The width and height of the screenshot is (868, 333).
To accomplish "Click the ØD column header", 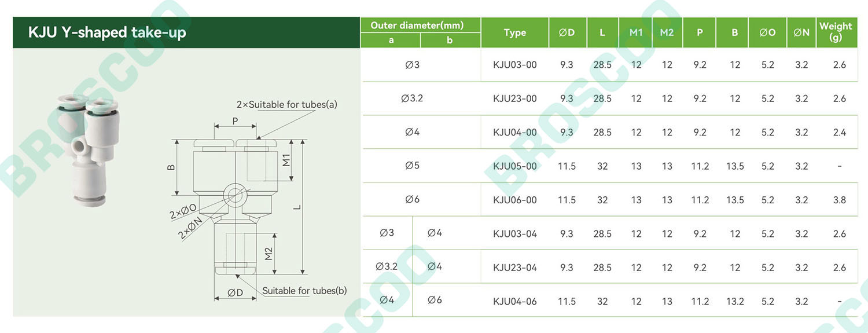I will (x=567, y=32).
